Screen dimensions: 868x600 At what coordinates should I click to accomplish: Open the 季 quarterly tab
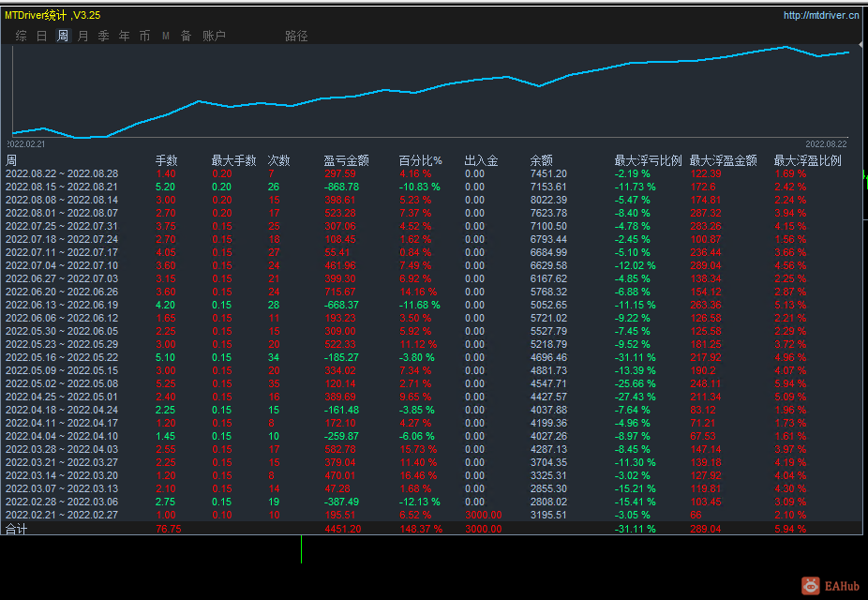(x=103, y=36)
